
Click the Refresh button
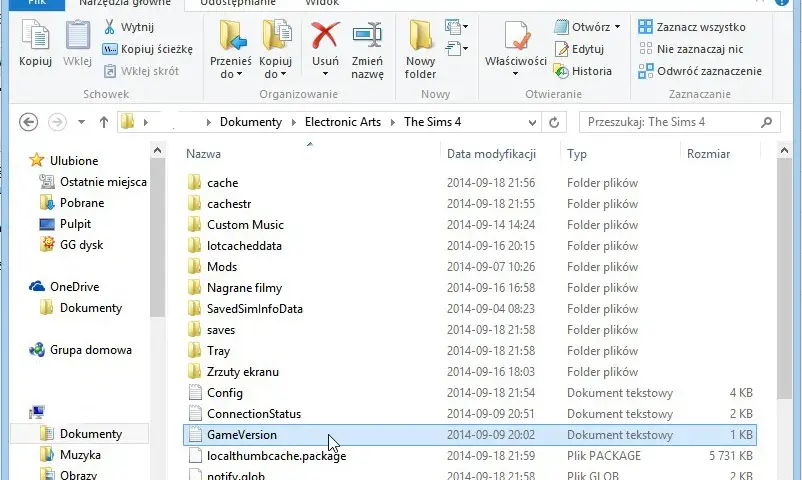click(554, 122)
